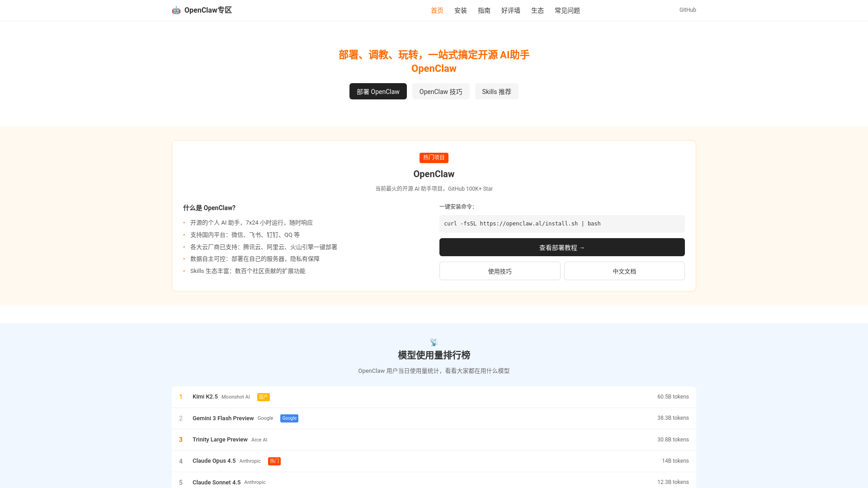Screen dimensions: 868x488
Task: Click the satellite antenna icon above 模型使用量排行榜
Action: (434, 342)
